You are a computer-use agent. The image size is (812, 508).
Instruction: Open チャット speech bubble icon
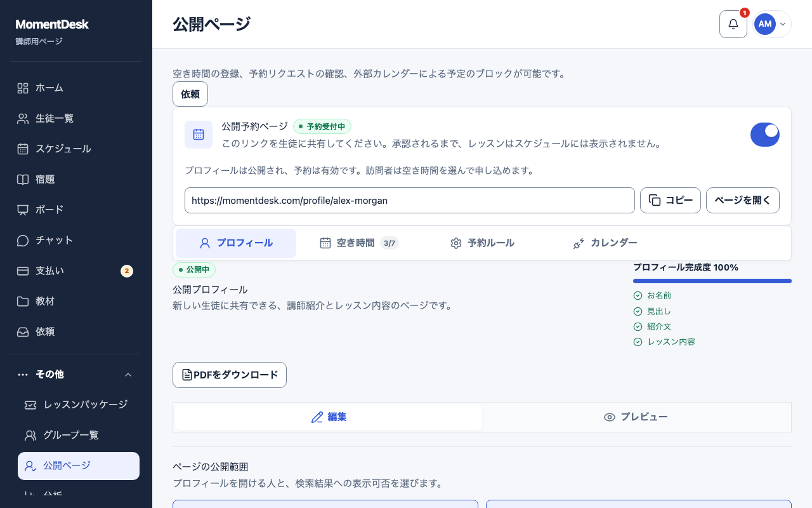point(23,240)
